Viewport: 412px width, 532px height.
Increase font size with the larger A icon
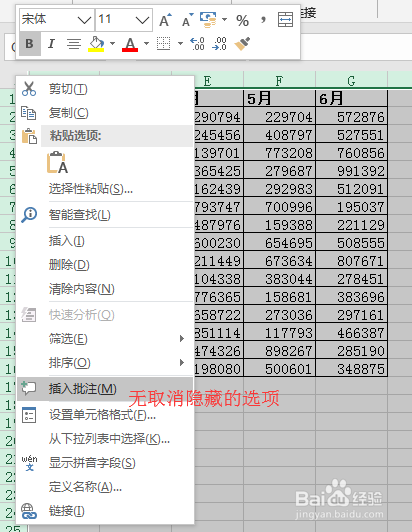tap(165, 20)
